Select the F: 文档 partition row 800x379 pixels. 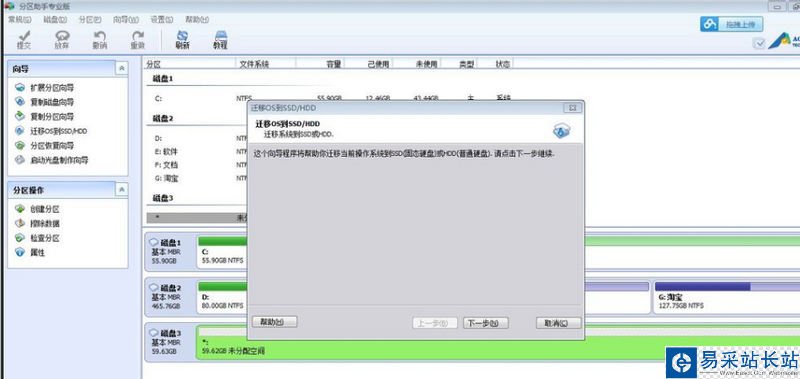(x=197, y=165)
